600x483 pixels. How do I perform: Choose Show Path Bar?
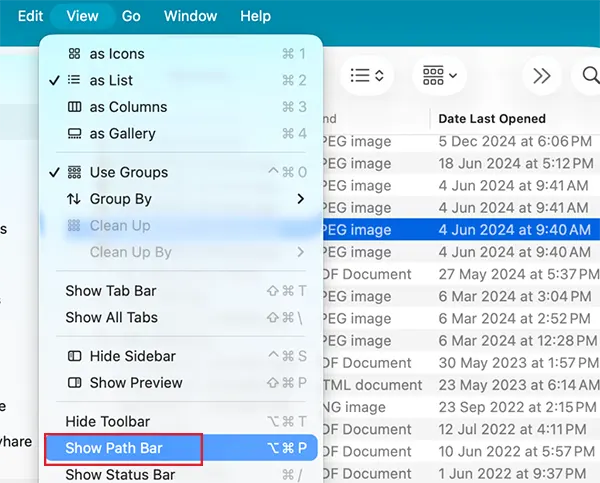181,448
